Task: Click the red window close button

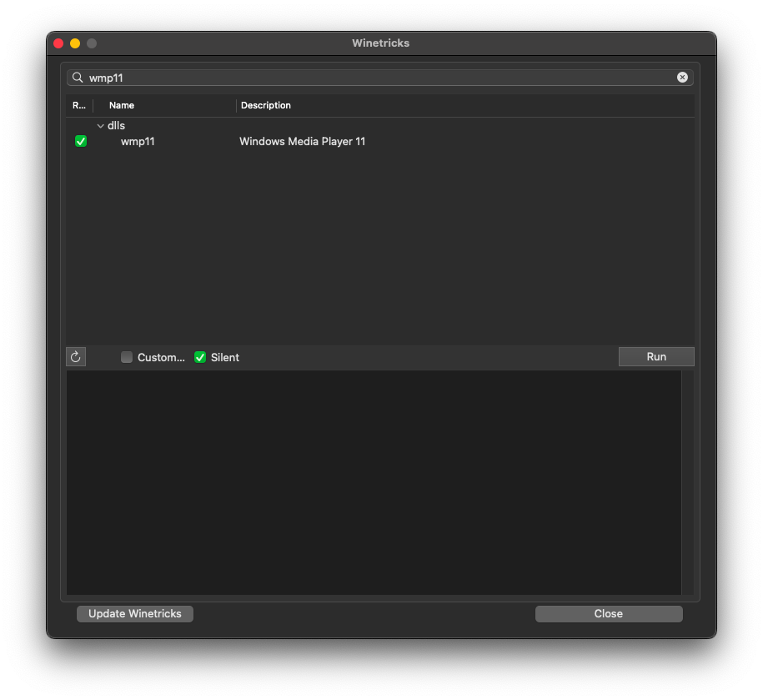Action: [x=58, y=43]
